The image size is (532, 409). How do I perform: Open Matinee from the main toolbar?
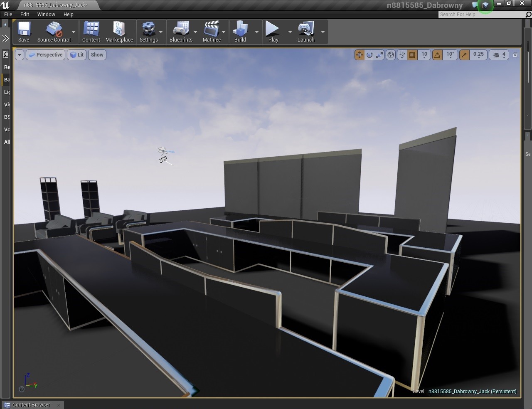click(x=212, y=31)
